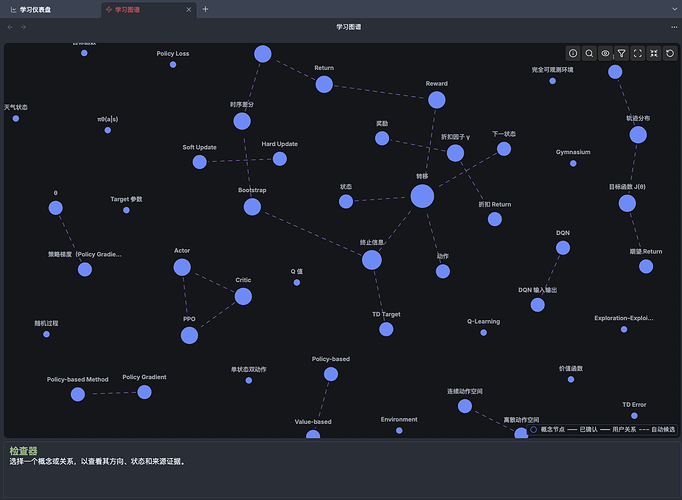Select the Value-based node
Viewport: 682px width, 500px height.
313,434
